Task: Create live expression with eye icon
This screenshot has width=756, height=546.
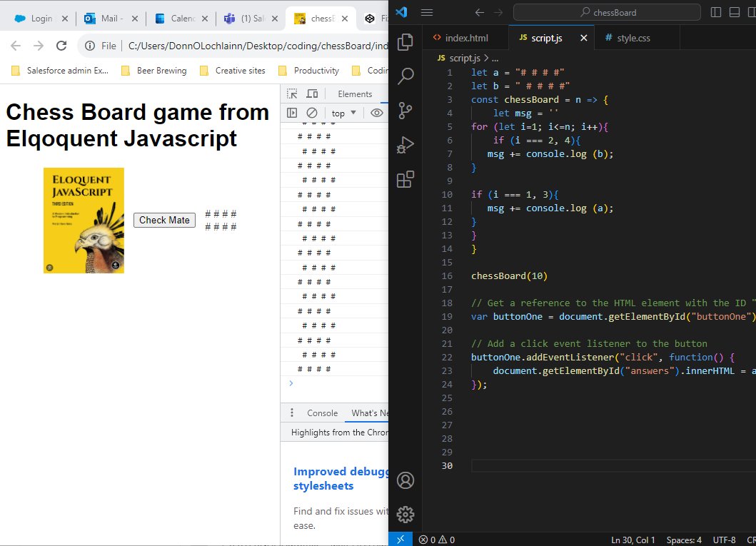Action: [376, 113]
